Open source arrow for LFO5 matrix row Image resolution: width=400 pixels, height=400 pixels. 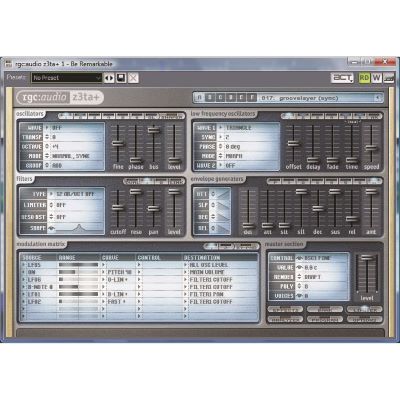(23, 265)
